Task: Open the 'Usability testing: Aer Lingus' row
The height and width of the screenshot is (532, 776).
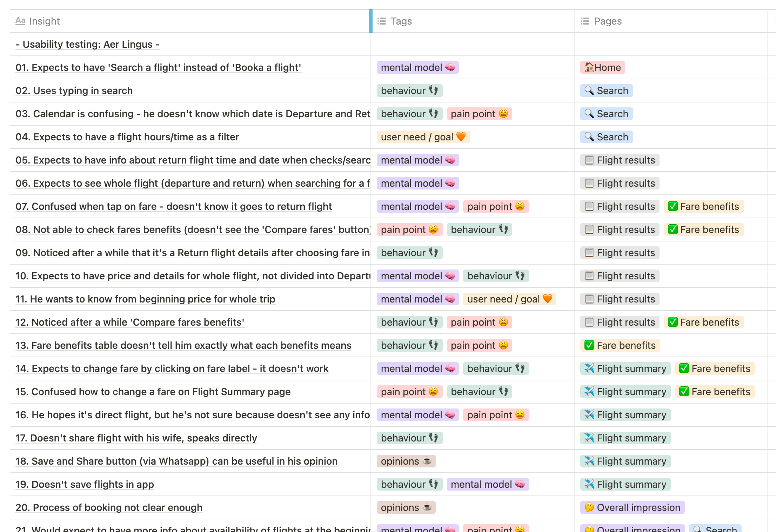Action: point(87,44)
